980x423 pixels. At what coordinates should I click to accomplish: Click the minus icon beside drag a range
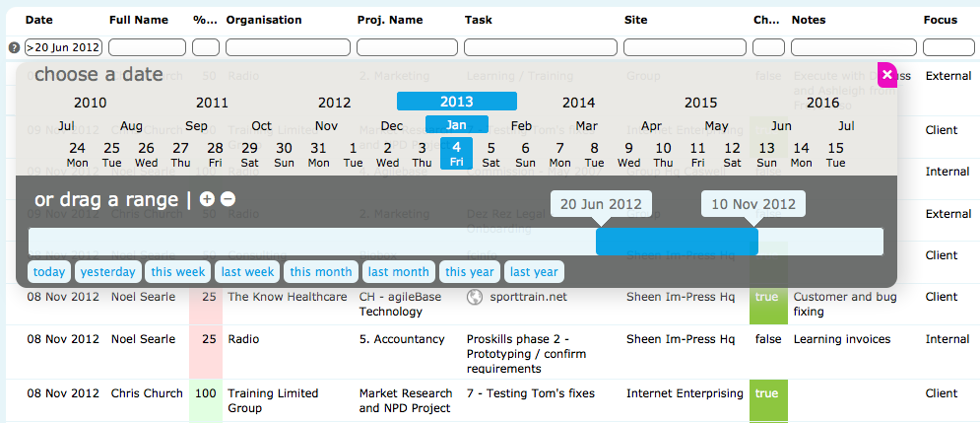[x=228, y=198]
